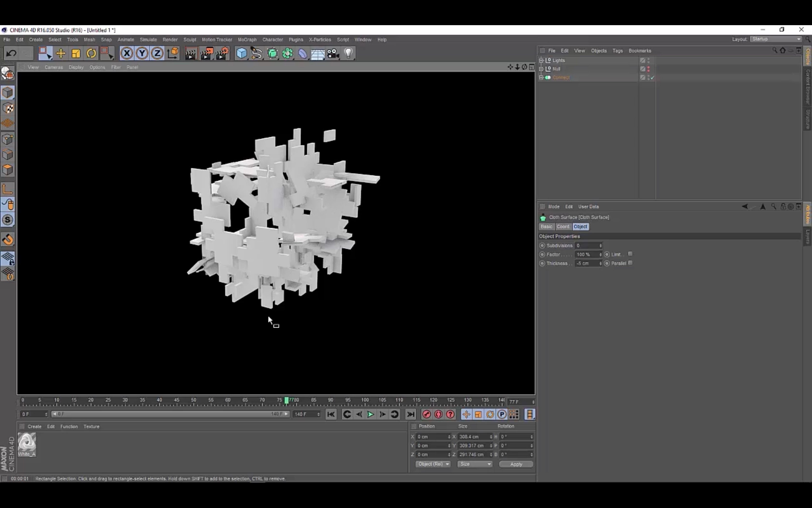Select the Move tool
The width and height of the screenshot is (812, 508).
(61, 53)
